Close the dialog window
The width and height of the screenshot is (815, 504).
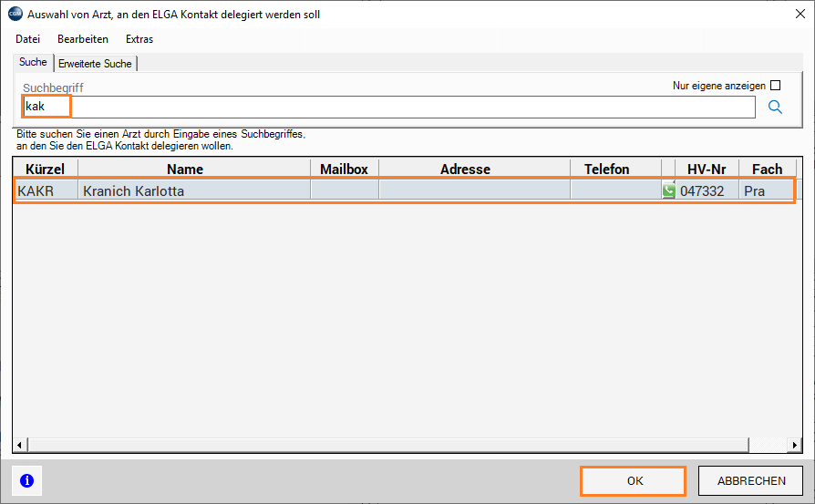coord(799,14)
